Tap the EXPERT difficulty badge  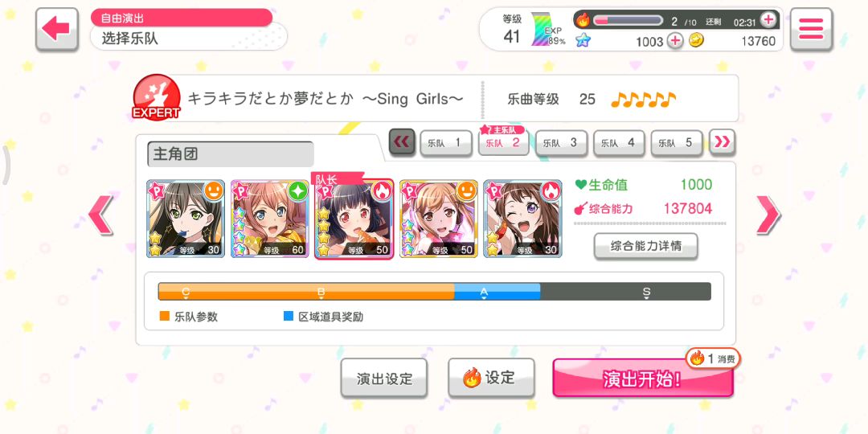click(157, 97)
